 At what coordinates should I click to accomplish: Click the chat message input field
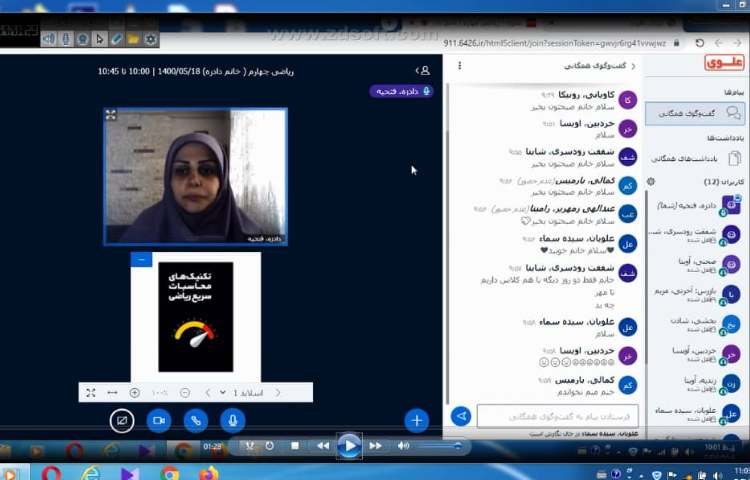point(557,416)
